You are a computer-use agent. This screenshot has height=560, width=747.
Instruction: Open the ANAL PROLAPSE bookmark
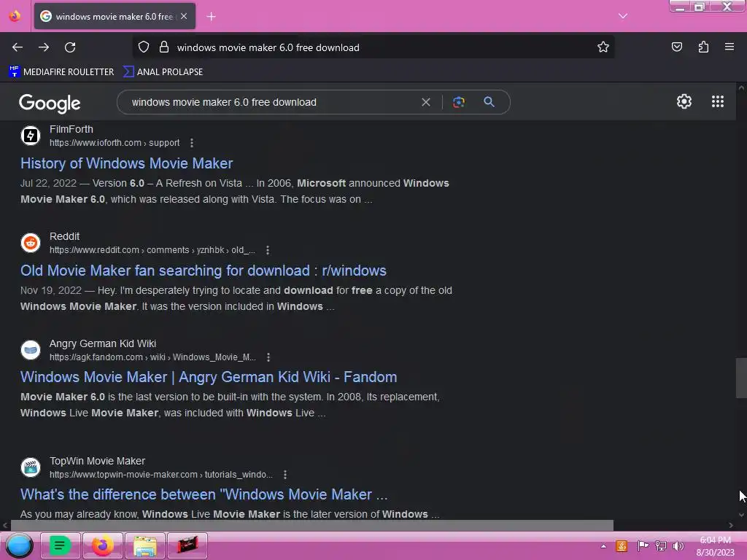(163, 72)
